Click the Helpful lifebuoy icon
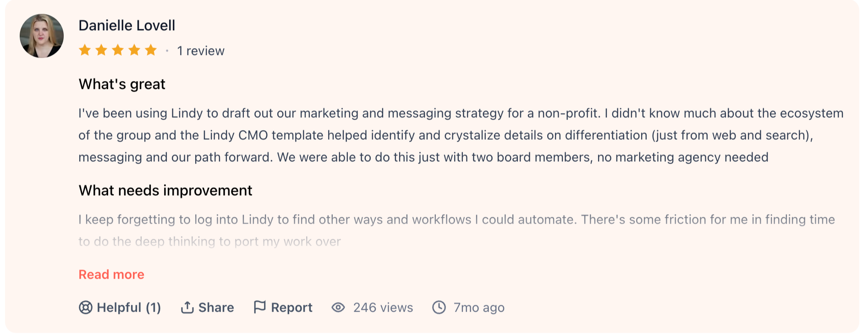 (x=86, y=307)
